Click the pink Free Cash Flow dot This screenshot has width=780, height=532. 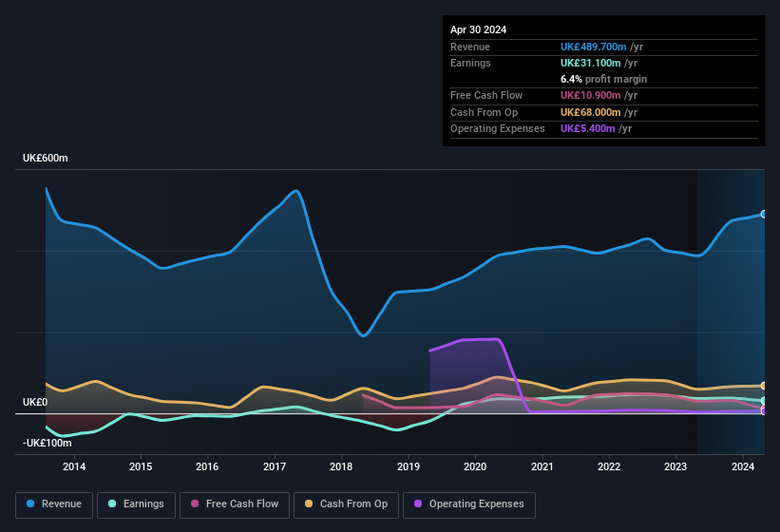coord(195,503)
